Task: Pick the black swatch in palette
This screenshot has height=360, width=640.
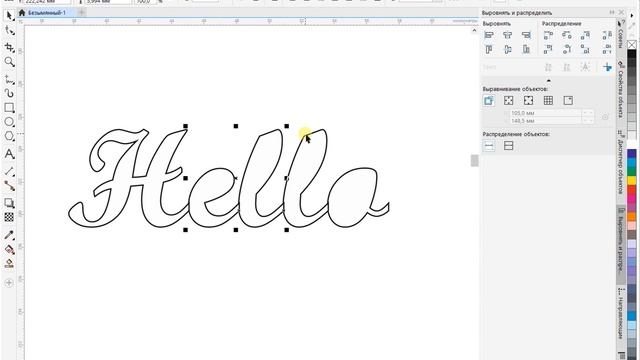Action: tap(632, 54)
